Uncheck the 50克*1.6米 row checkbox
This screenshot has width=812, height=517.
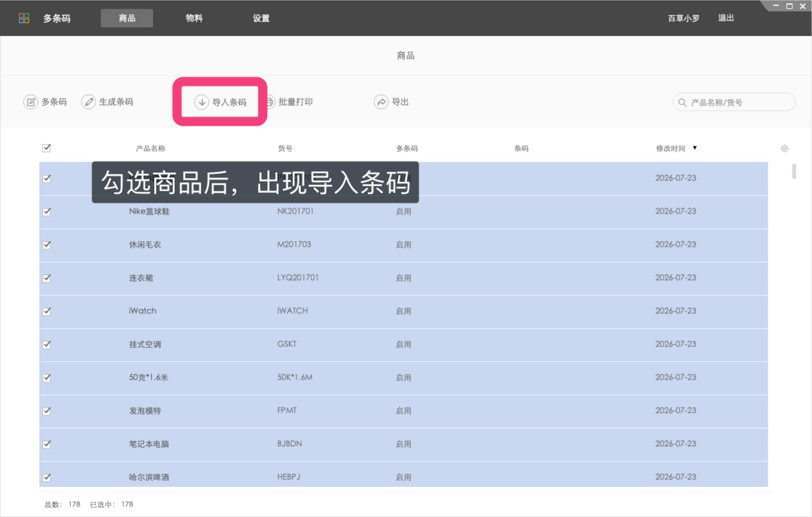(47, 378)
